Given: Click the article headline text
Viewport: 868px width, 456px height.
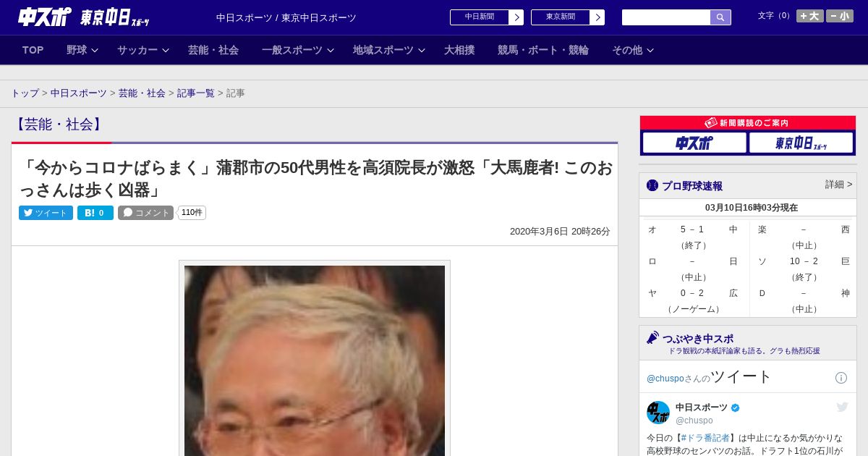Looking at the screenshot, I should (315, 179).
